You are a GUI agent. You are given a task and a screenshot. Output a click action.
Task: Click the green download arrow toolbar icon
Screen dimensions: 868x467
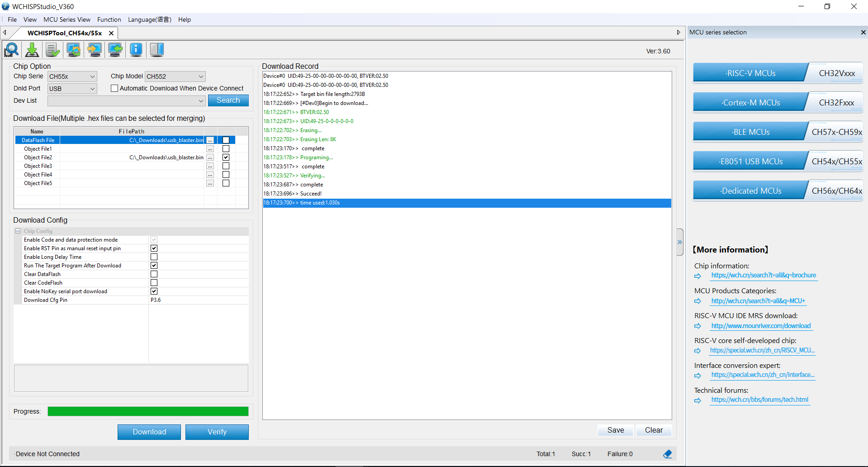click(32, 50)
